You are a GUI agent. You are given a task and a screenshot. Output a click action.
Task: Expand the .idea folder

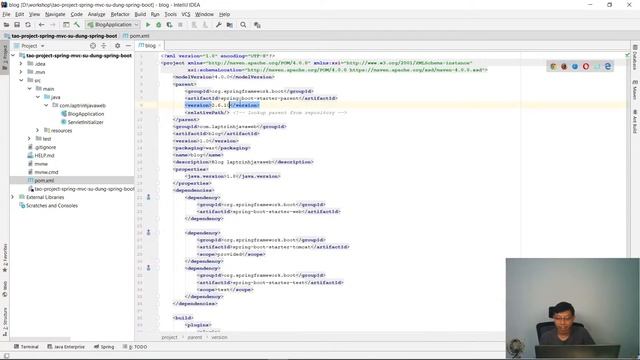pyautogui.click(x=21, y=64)
